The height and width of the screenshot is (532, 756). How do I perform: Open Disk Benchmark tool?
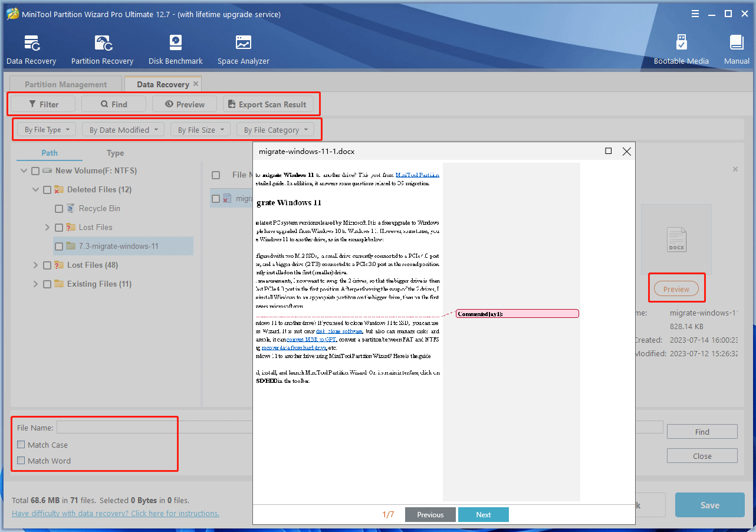(175, 50)
